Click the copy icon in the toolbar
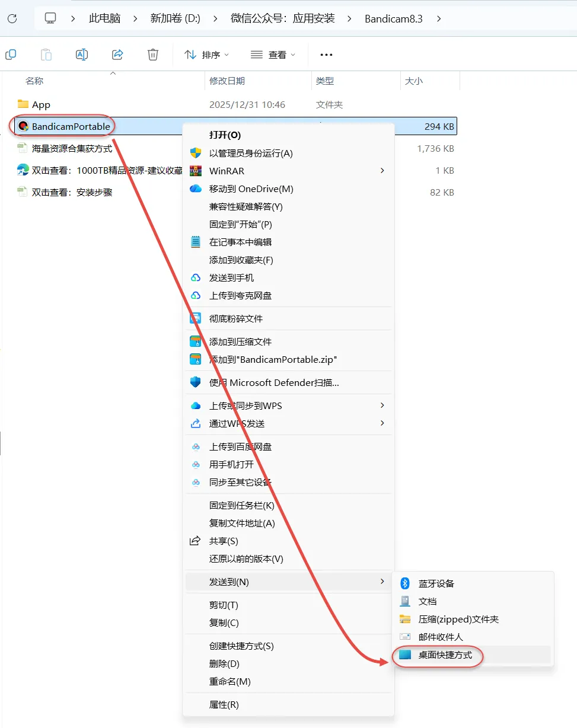 pyautogui.click(x=11, y=55)
